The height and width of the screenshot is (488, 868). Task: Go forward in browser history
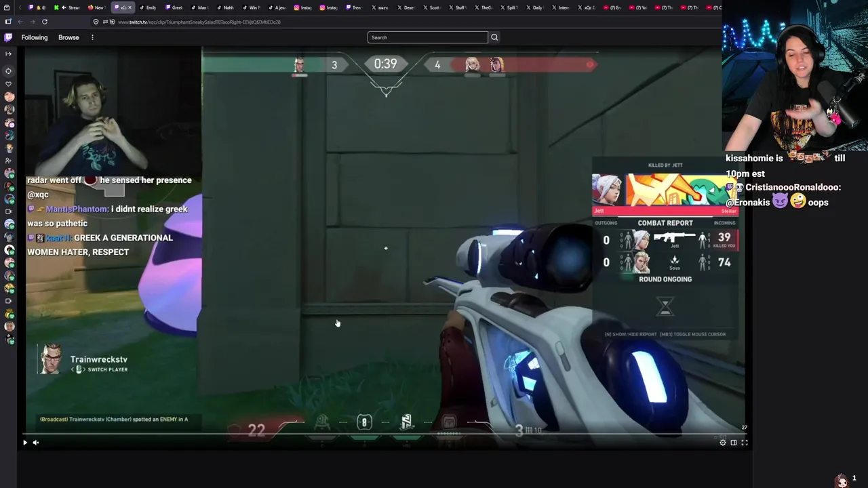[33, 22]
